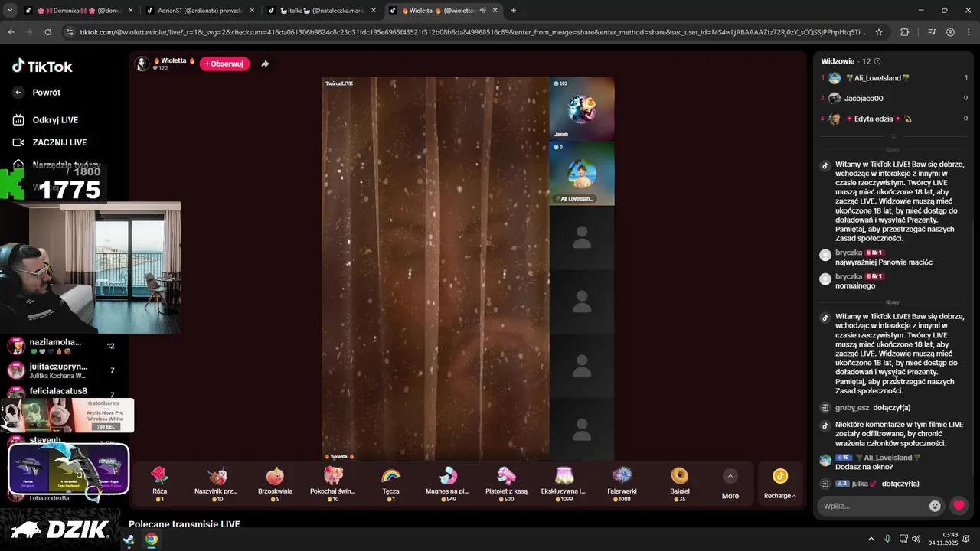
Task: Send the Ekskluzywna gift
Action: click(x=563, y=484)
